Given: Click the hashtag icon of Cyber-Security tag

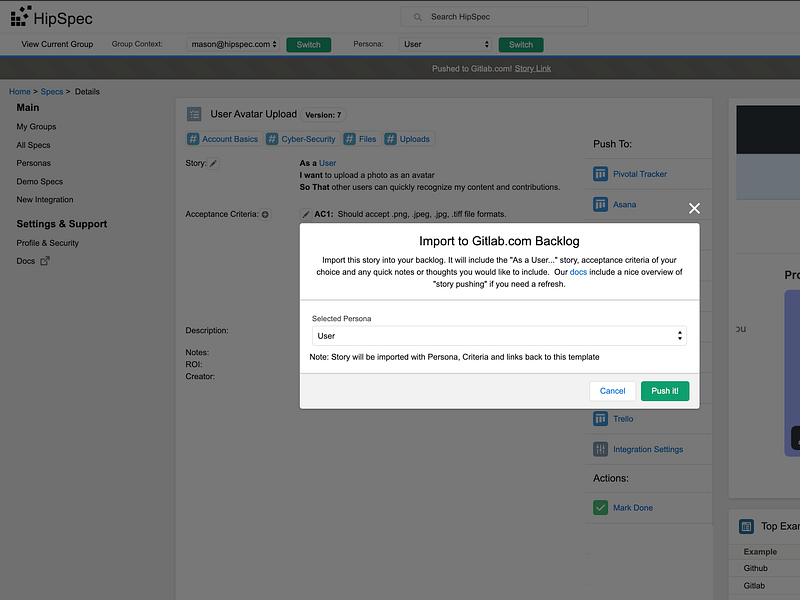Looking at the screenshot, I should 272,139.
